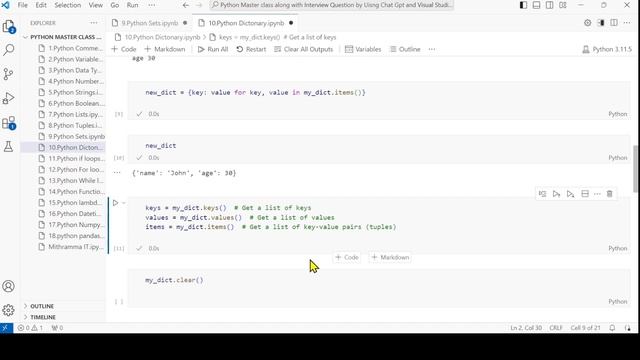
Task: Switch to 10.Python Dictonary.ipynb tab
Action: [x=246, y=23]
